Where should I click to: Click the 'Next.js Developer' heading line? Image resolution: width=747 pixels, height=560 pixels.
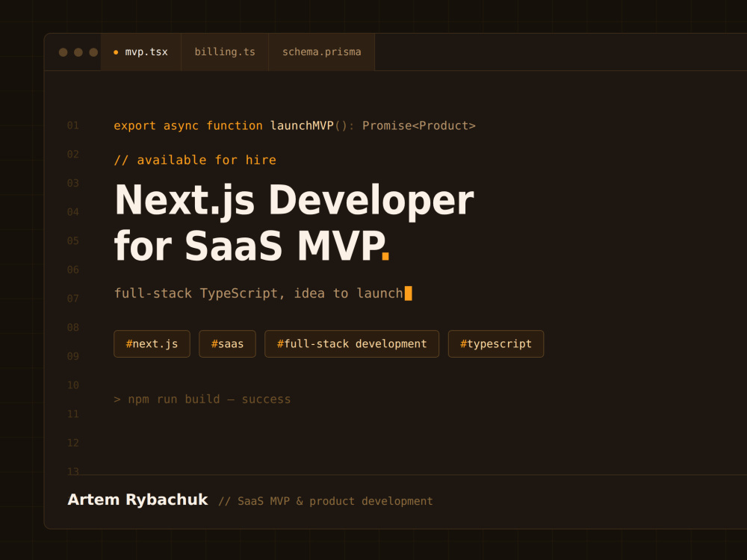pyautogui.click(x=294, y=201)
